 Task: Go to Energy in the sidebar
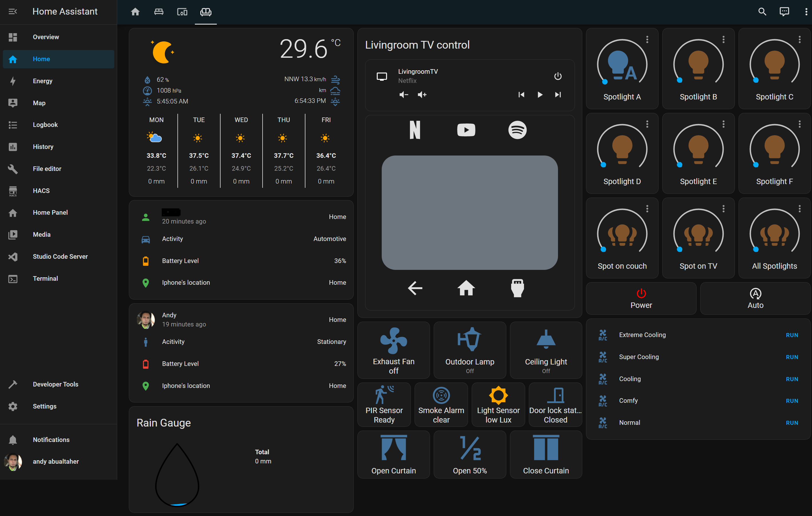(58, 81)
